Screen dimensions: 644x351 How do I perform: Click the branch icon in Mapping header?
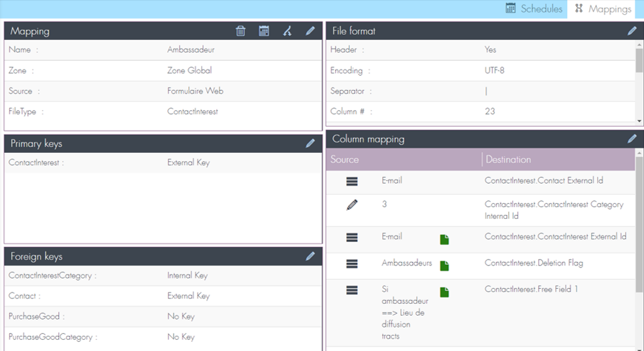(x=287, y=31)
